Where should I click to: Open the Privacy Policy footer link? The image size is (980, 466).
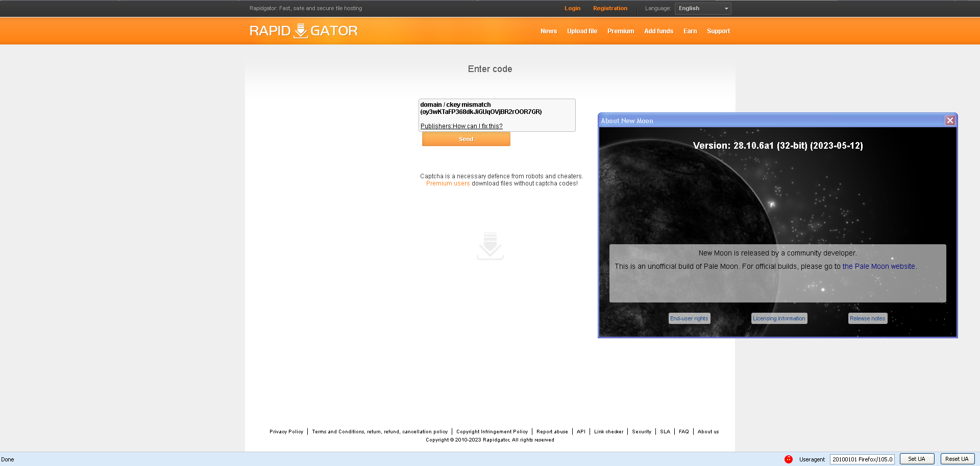pos(286,432)
